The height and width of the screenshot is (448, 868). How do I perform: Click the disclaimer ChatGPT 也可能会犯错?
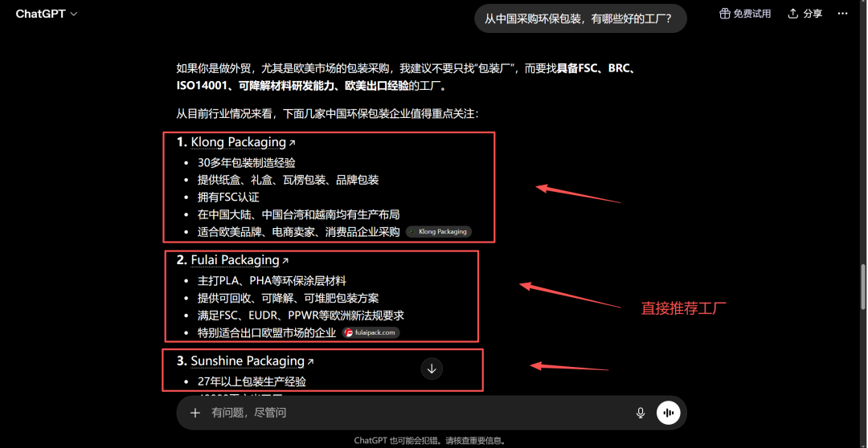[x=429, y=441]
